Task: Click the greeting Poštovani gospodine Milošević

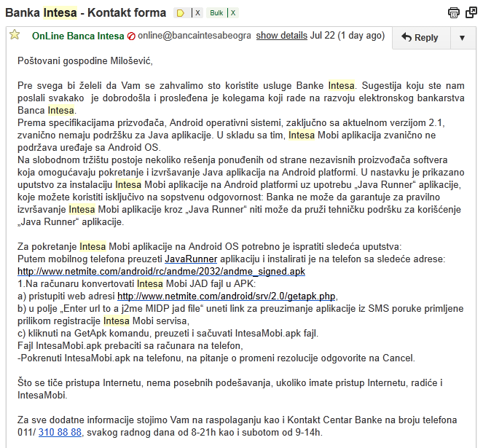Action: [x=85, y=60]
